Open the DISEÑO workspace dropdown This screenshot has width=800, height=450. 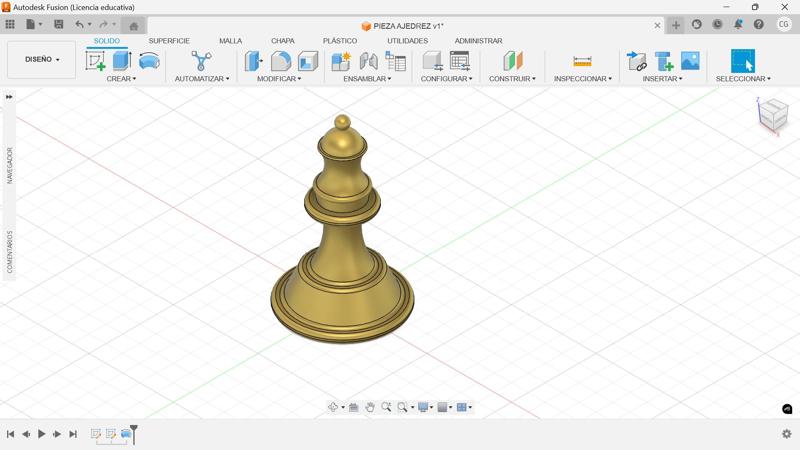(x=42, y=60)
